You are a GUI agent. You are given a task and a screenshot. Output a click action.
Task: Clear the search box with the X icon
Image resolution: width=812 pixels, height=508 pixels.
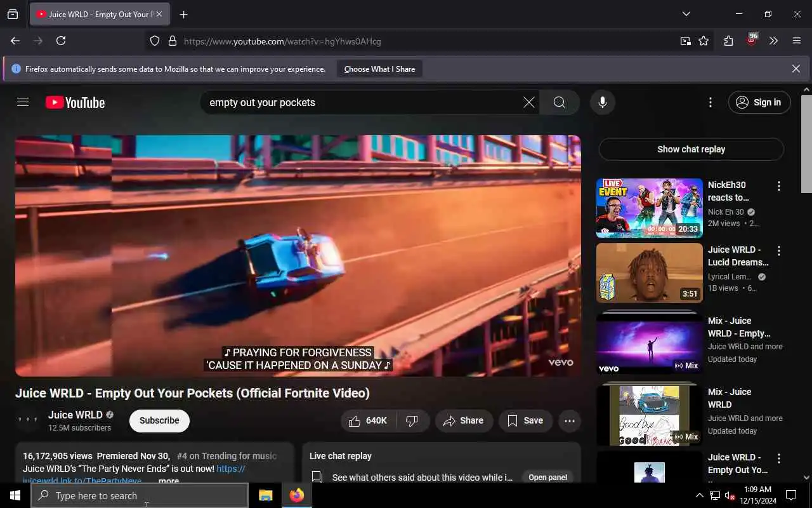pos(528,102)
